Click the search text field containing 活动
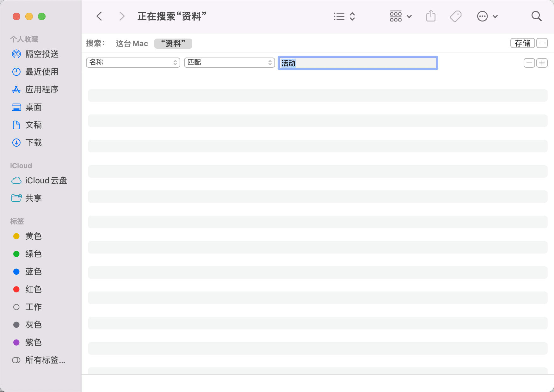 click(x=358, y=63)
